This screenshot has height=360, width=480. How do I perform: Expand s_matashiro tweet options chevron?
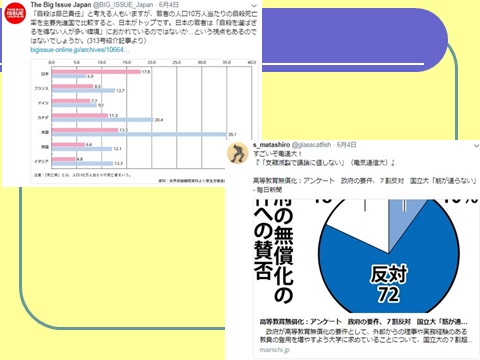[x=476, y=145]
